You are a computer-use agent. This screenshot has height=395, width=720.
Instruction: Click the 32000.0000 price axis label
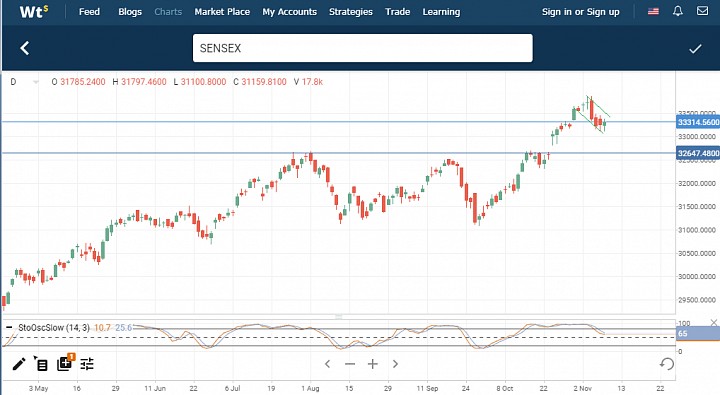697,183
